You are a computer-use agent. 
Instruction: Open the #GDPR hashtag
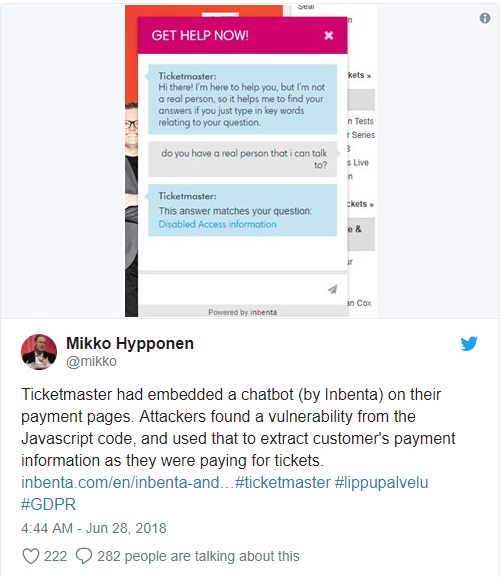pyautogui.click(x=49, y=504)
